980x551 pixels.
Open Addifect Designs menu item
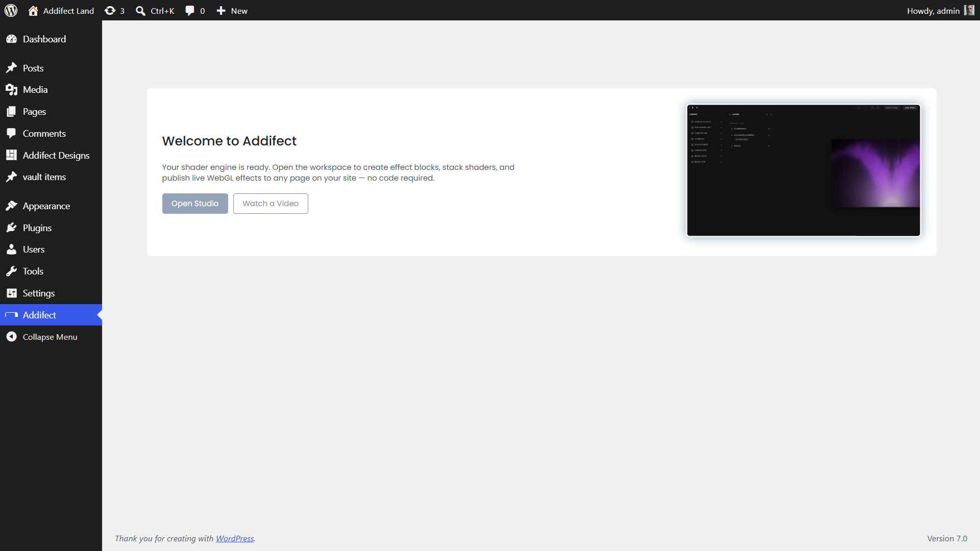pyautogui.click(x=51, y=155)
